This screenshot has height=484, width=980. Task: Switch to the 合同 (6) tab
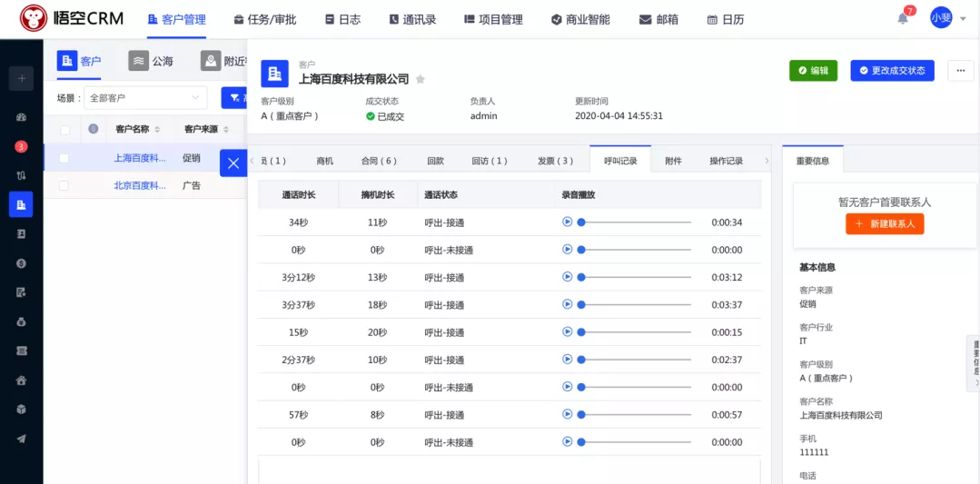(379, 161)
